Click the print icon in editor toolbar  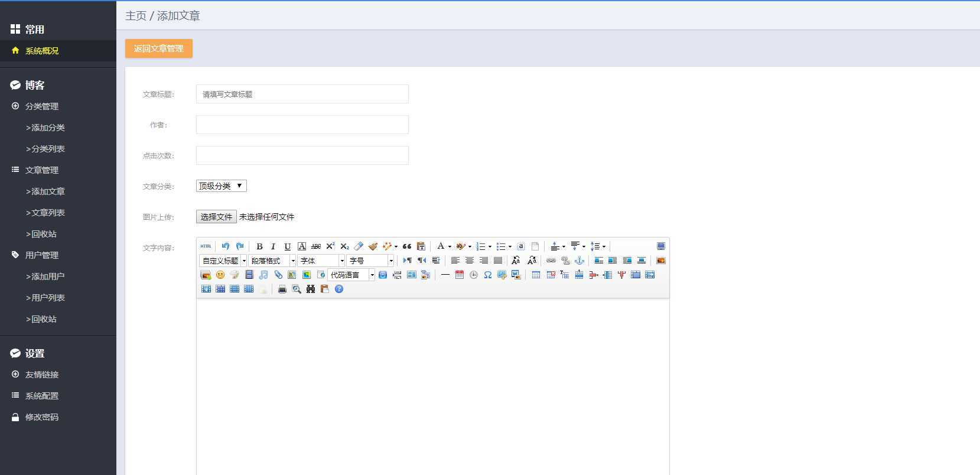tap(282, 289)
